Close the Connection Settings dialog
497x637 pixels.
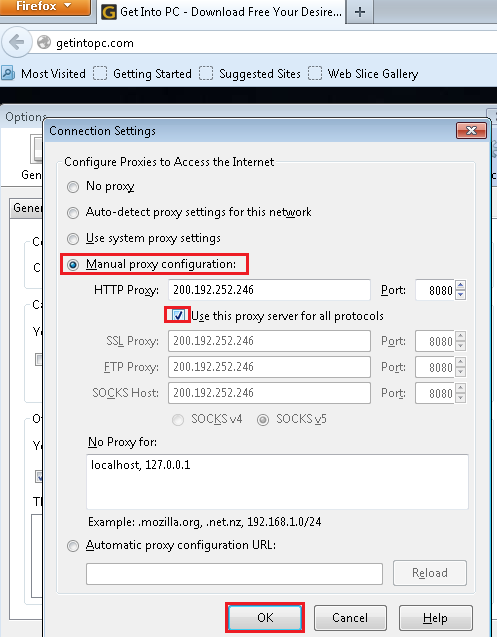(471, 131)
